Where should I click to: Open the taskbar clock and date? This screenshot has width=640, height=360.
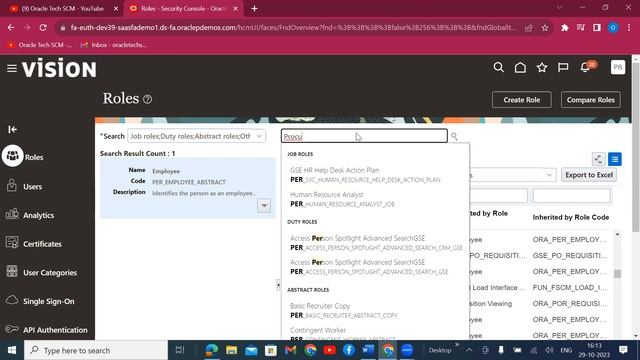pyautogui.click(x=594, y=350)
